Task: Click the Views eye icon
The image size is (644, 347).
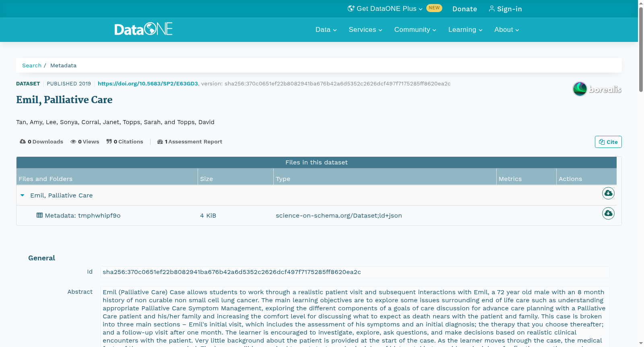Action: click(x=73, y=141)
